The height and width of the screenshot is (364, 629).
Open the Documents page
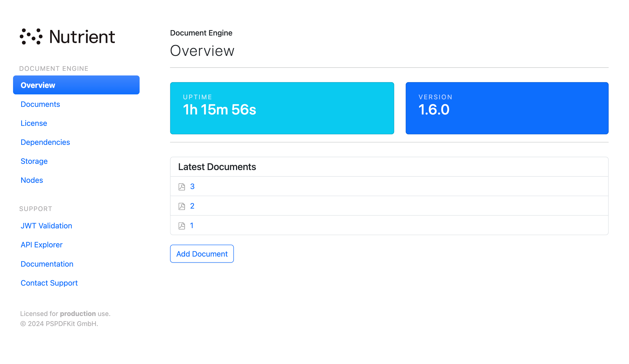40,104
